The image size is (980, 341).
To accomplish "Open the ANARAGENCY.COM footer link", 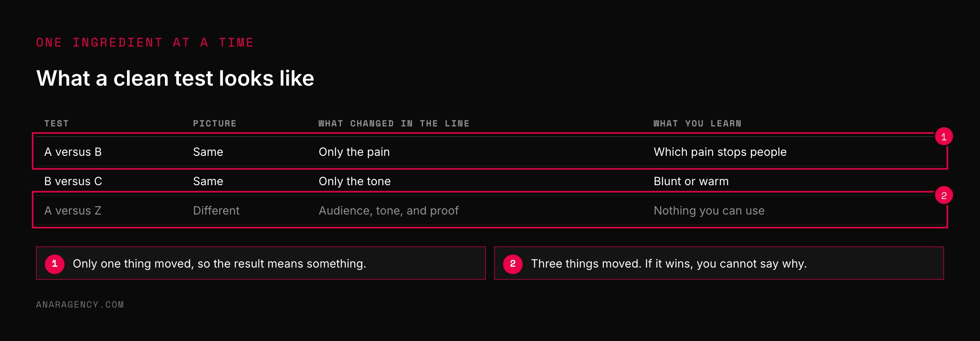I will tap(80, 305).
